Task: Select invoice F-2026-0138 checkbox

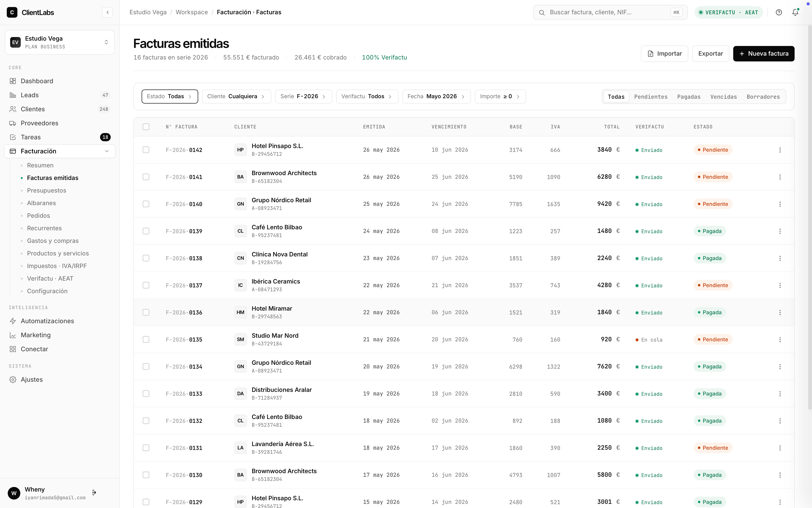Action: tap(146, 258)
